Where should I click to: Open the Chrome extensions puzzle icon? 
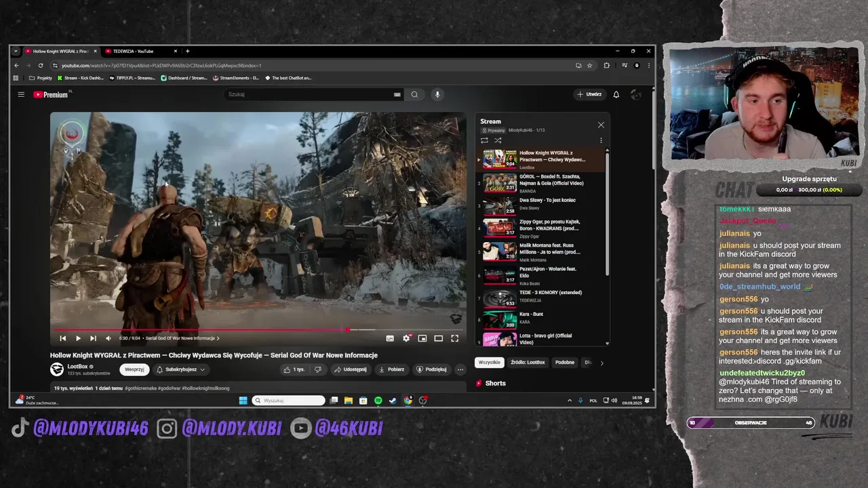click(x=606, y=66)
